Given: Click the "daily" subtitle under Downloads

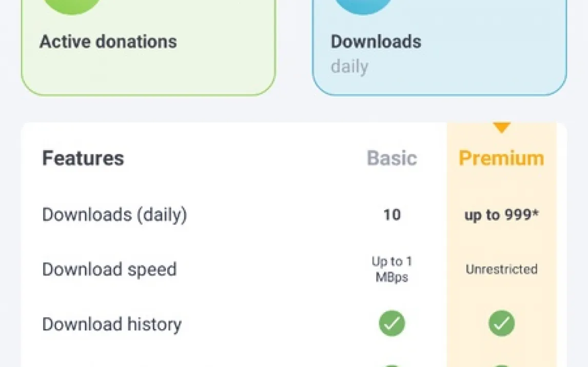Looking at the screenshot, I should click(x=349, y=67).
